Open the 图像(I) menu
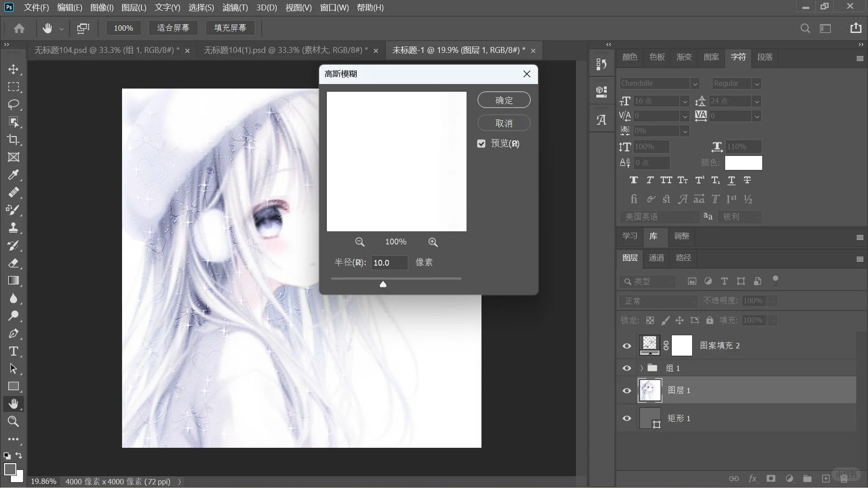 (x=102, y=8)
